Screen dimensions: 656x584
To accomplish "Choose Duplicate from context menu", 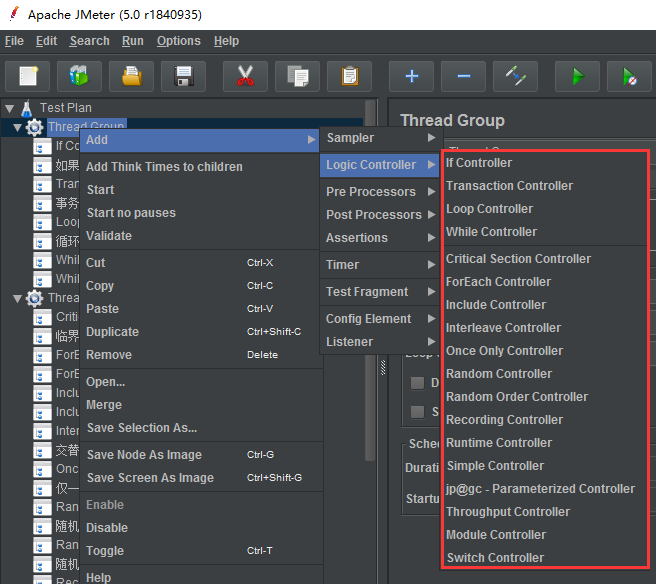I will [x=200, y=332].
